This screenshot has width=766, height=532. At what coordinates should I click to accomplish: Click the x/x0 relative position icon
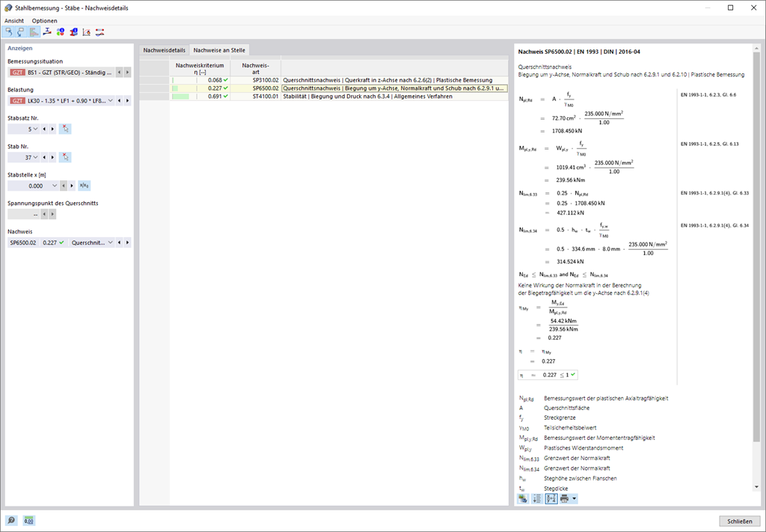pyautogui.click(x=85, y=186)
